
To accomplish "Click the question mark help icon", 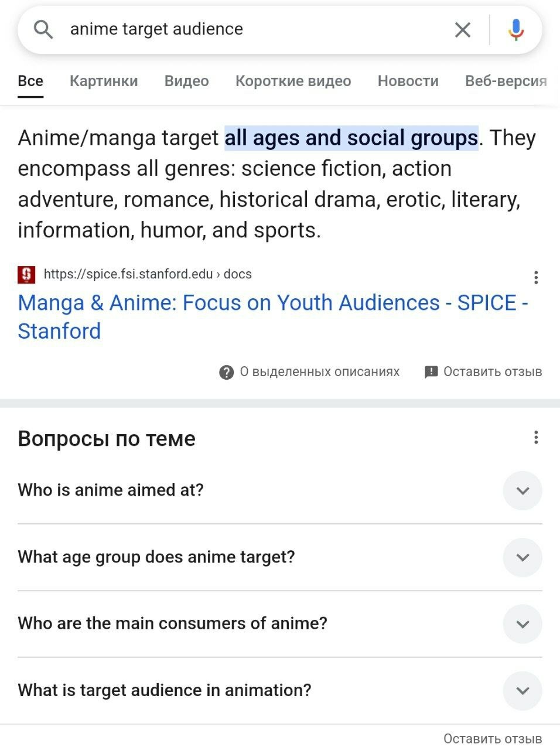I will [x=226, y=372].
